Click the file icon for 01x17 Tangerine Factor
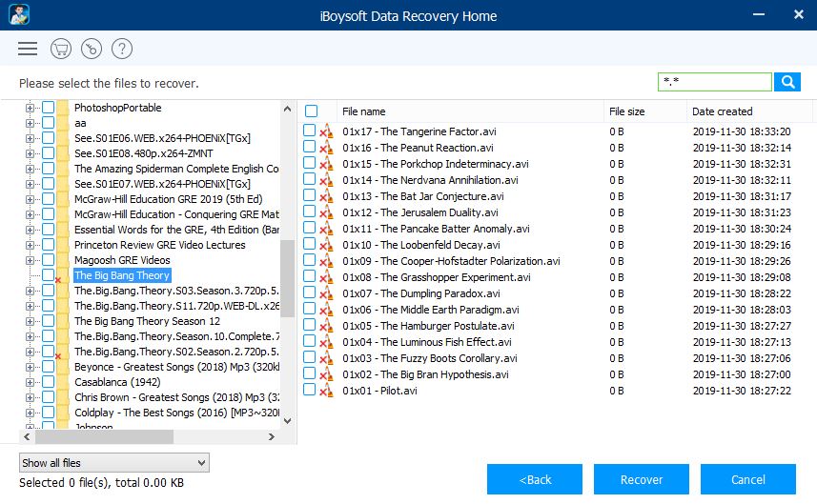The image size is (817, 504). pyautogui.click(x=327, y=131)
